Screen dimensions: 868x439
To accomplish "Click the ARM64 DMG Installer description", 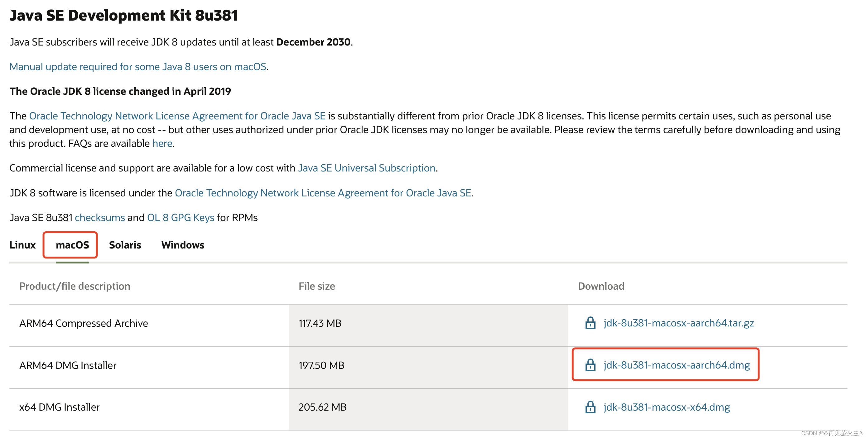I will (68, 365).
